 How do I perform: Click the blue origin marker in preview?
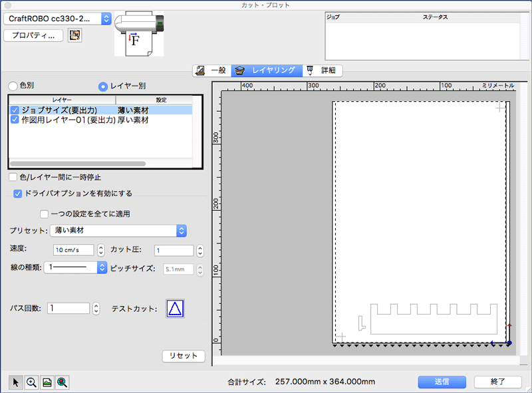pos(509,343)
